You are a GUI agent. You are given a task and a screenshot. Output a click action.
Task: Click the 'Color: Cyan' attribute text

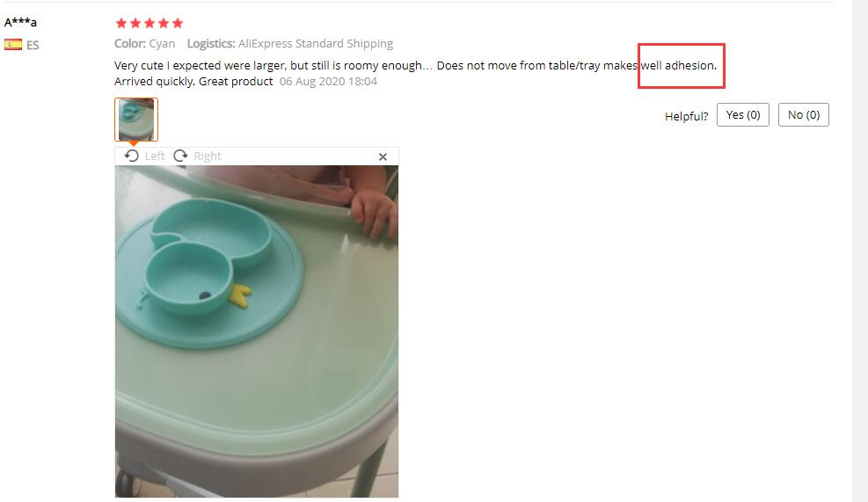tap(144, 43)
